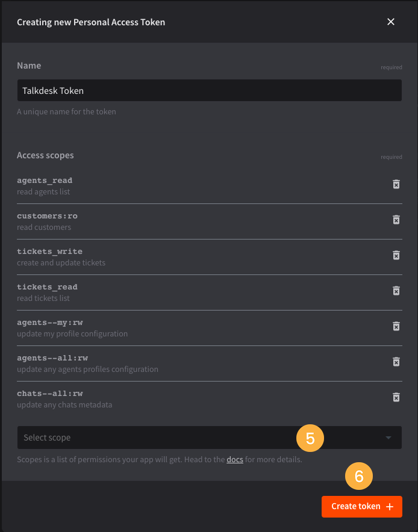The width and height of the screenshot is (418, 532).
Task: Remove tickets_read scope with trash icon
Action: tap(396, 291)
